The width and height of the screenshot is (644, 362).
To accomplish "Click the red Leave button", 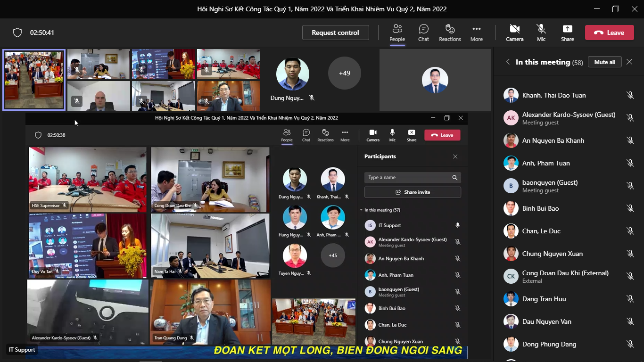I will (609, 33).
